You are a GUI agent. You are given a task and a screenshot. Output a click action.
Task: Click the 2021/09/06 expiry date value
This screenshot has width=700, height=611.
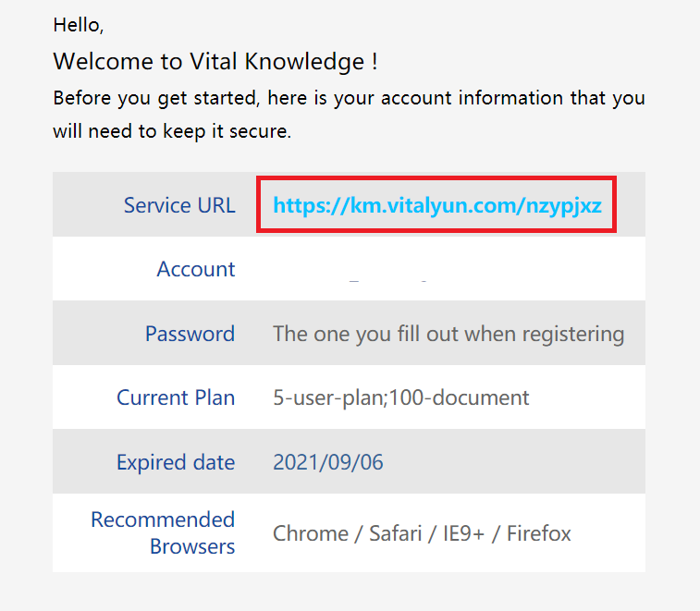(328, 462)
